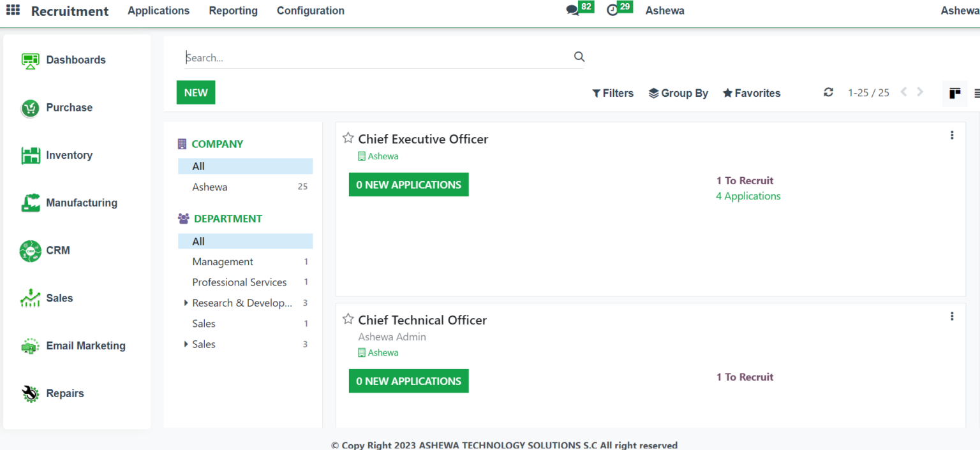Click Ashewa company tag on CTO card

click(x=378, y=352)
